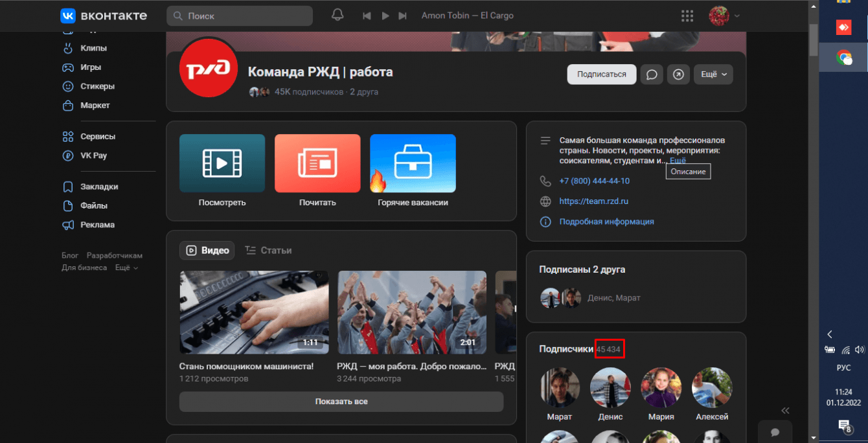Open video thumbnail РЖД — моя работа

[412, 312]
